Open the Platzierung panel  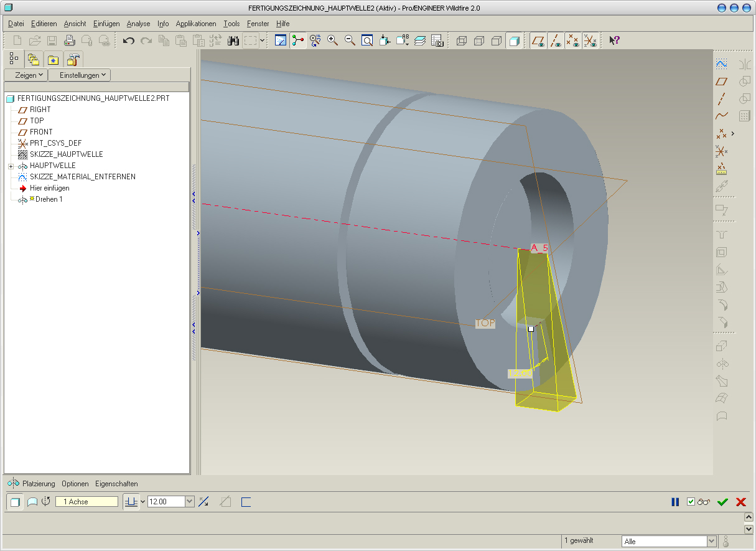39,484
